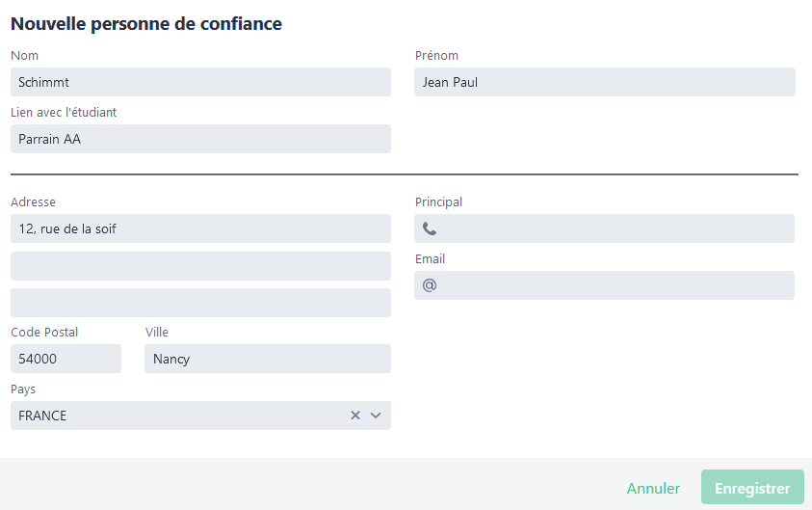This screenshot has width=812, height=510.
Task: Edit the Code Postal field 54000
Action: coord(65,359)
